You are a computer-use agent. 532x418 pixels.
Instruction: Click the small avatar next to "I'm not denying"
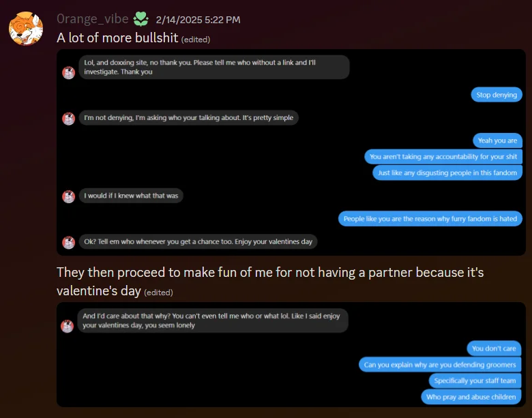click(x=68, y=119)
